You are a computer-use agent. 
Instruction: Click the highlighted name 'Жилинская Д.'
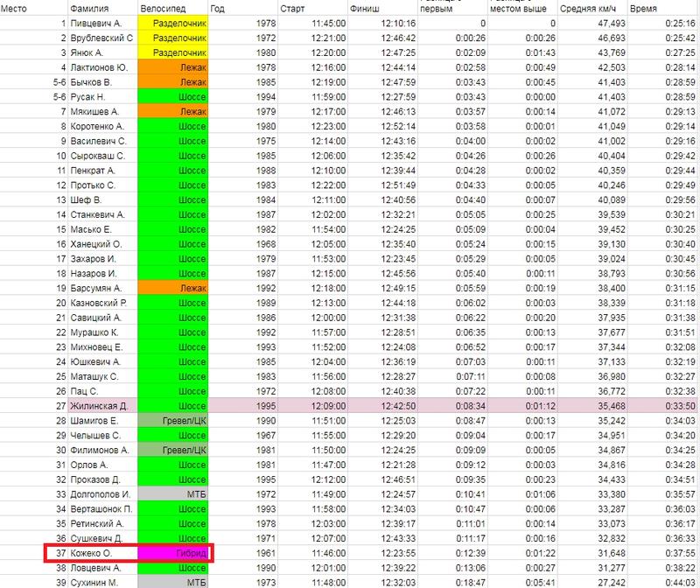coord(103,406)
